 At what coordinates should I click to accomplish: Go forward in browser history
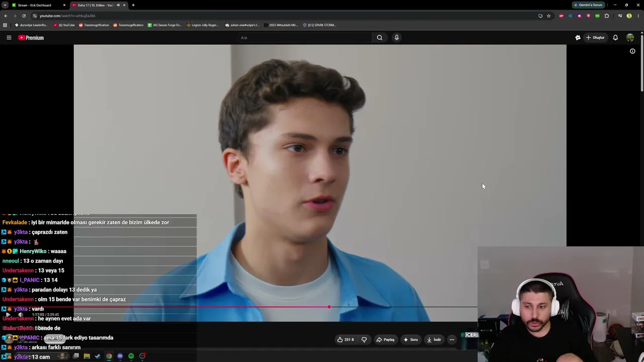(15, 16)
